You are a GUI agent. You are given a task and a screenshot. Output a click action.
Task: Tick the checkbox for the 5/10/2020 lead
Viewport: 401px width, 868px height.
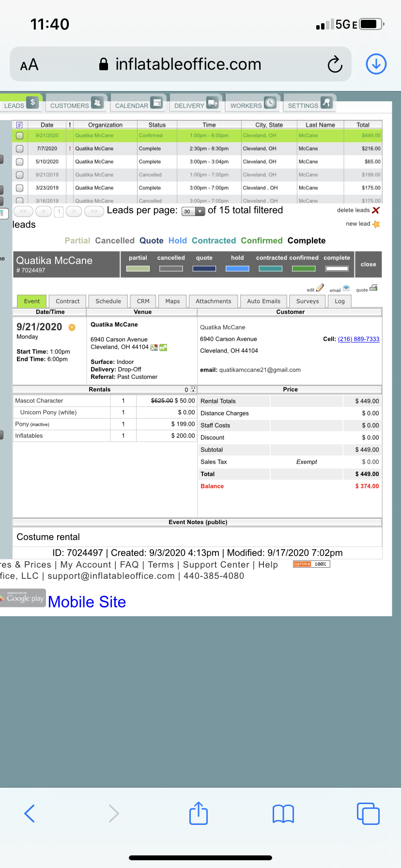(20, 162)
